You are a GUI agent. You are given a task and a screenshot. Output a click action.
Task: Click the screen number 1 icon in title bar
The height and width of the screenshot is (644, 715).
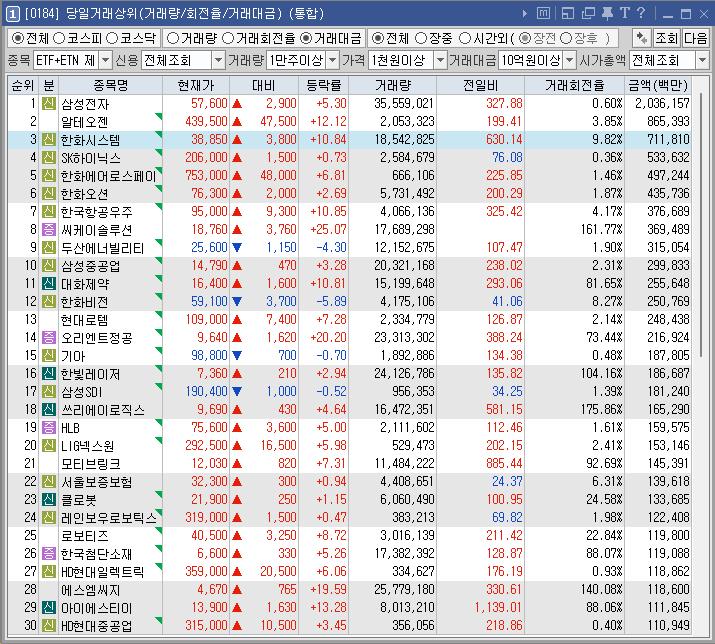point(13,14)
